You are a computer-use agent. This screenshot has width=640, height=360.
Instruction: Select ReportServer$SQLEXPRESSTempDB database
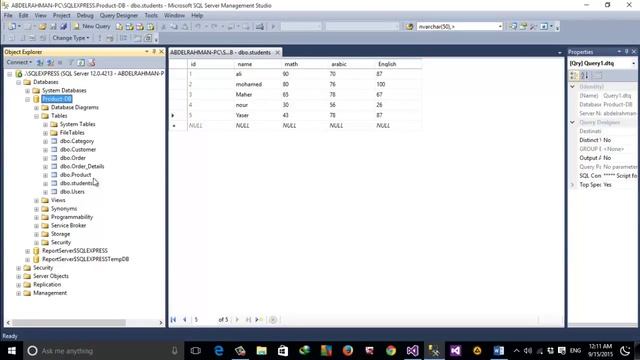pyautogui.click(x=86, y=259)
